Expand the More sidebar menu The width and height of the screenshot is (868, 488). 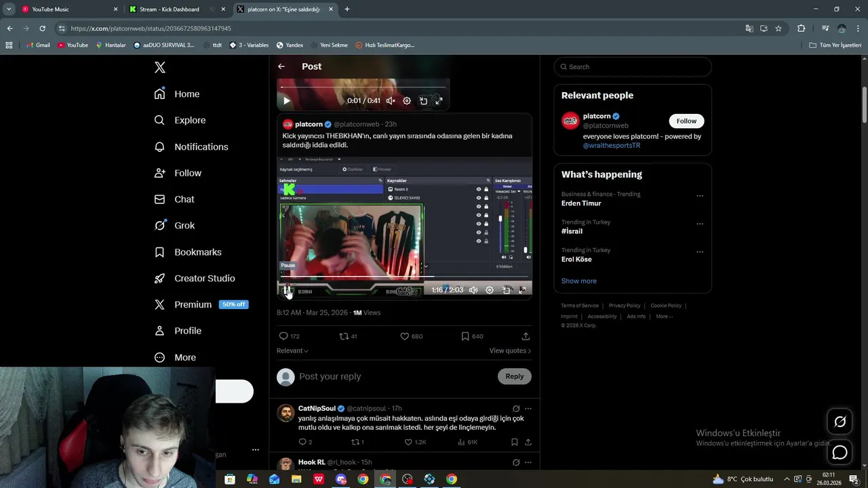coord(176,357)
